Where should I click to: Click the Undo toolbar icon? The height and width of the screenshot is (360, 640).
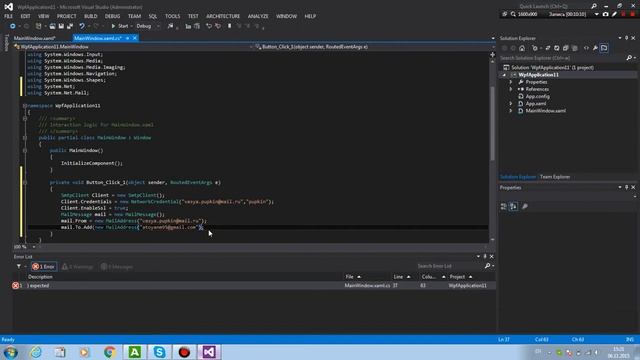82,26
